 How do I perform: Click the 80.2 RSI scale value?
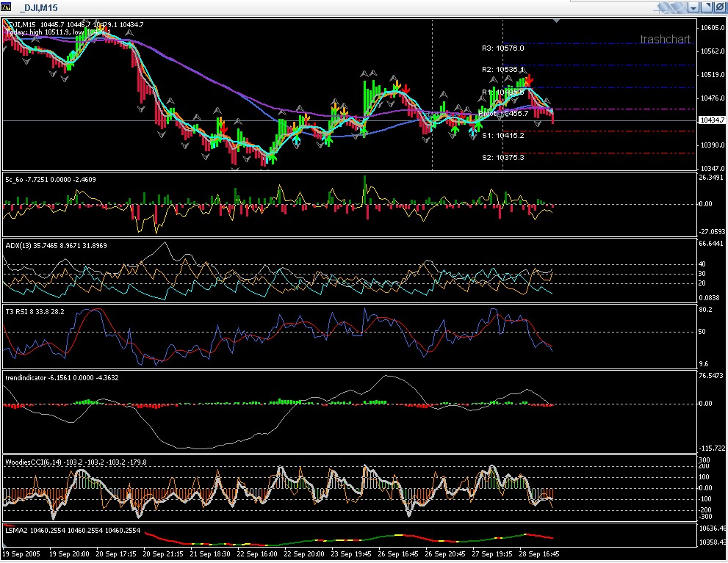click(705, 309)
